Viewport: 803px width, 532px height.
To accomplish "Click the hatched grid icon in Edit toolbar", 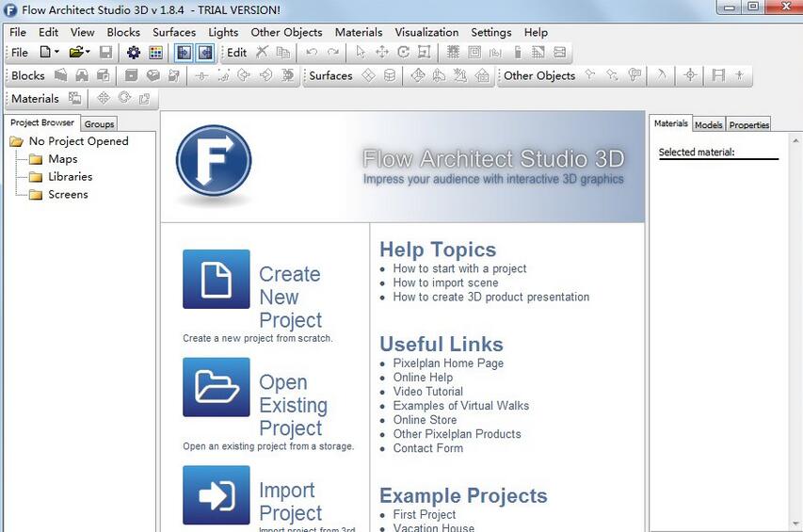I will (x=538, y=52).
